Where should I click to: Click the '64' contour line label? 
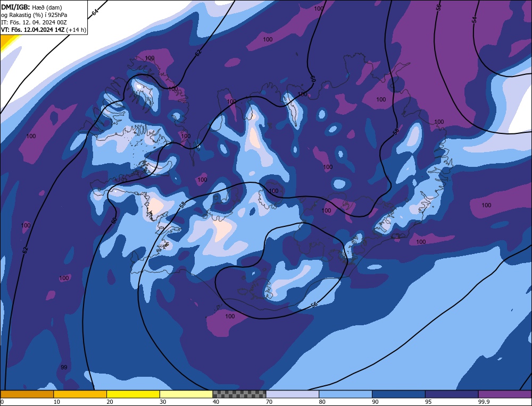(95, 12)
